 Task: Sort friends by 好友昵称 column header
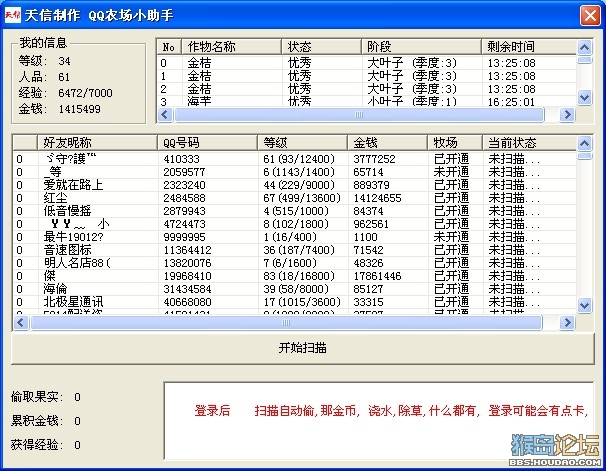click(97, 143)
